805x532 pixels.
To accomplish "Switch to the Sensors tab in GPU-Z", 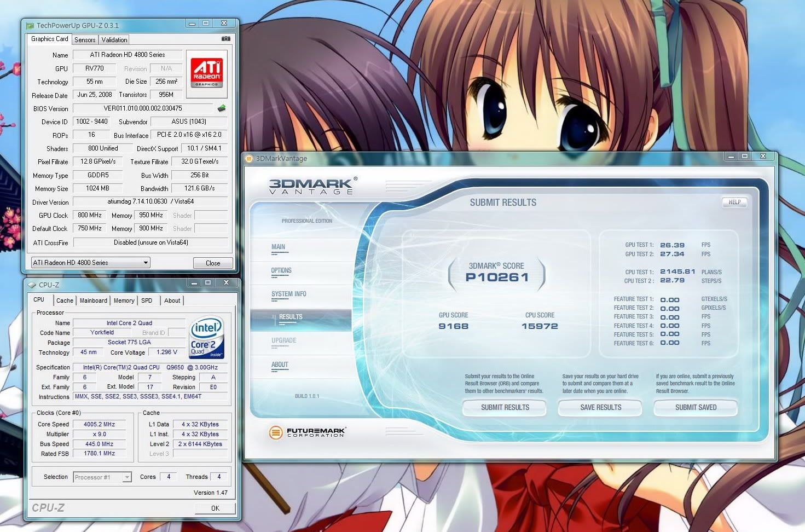I will coord(85,40).
